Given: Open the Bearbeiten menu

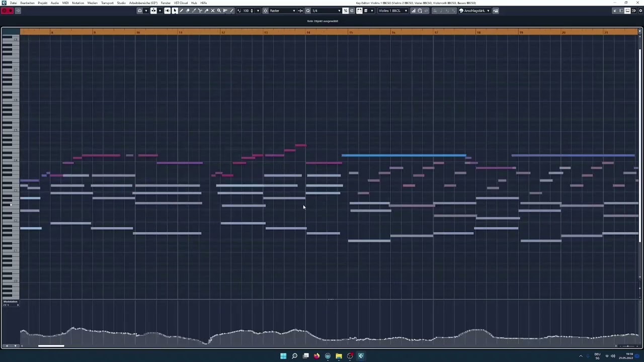Looking at the screenshot, I should point(27,3).
